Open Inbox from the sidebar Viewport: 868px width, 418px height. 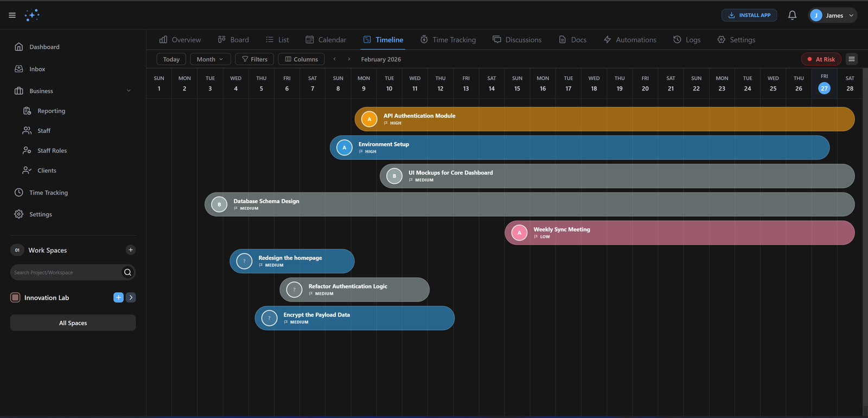[x=37, y=69]
